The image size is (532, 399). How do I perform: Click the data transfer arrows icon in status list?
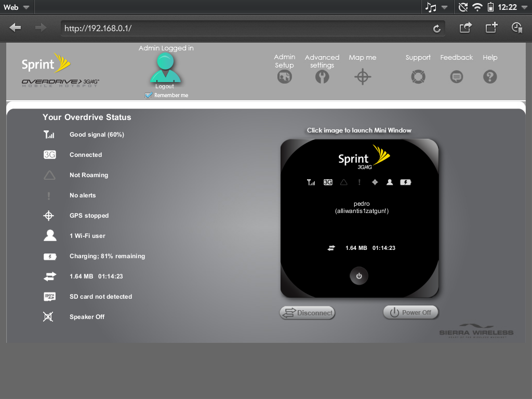[50, 276]
